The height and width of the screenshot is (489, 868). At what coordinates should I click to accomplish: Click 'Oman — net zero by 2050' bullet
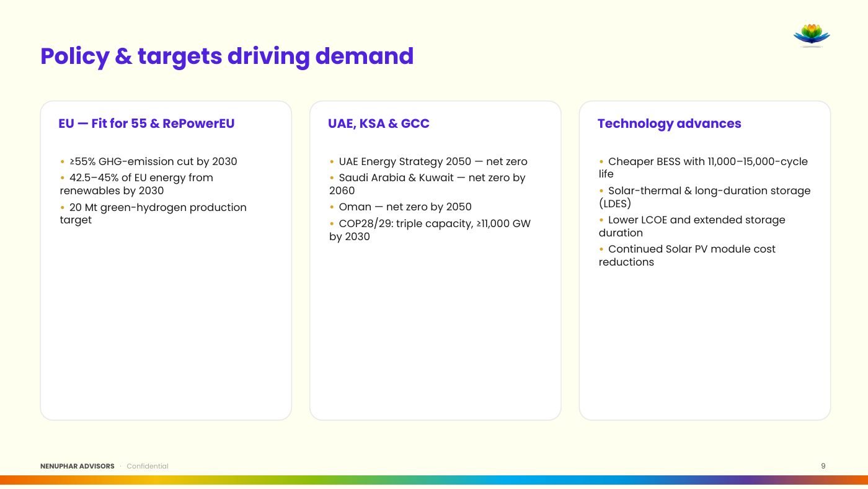tap(401, 207)
